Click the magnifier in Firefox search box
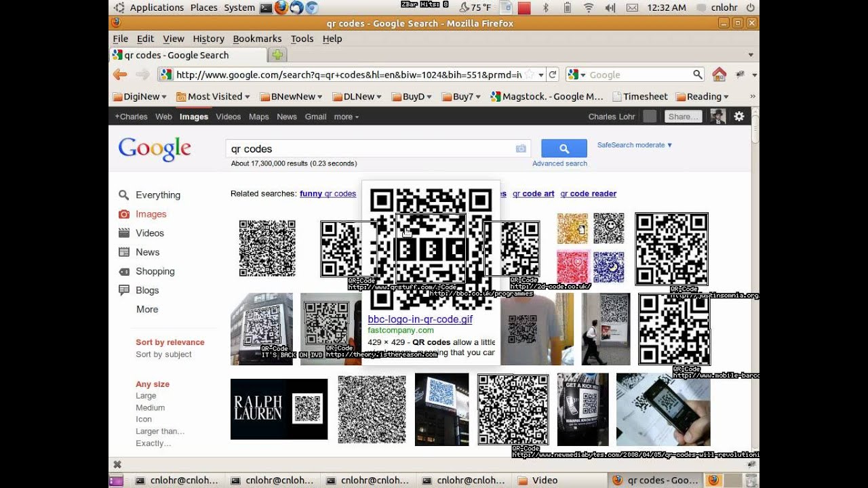This screenshot has height=488, width=868. [697, 75]
